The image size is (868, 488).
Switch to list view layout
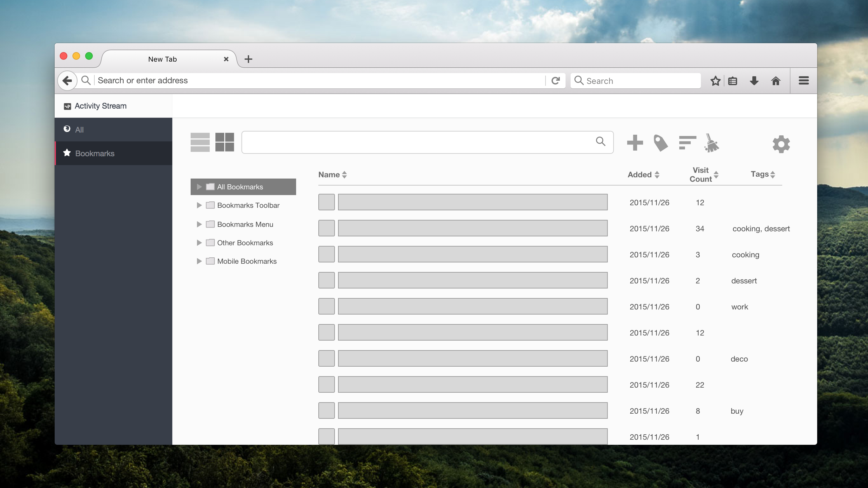tap(200, 142)
